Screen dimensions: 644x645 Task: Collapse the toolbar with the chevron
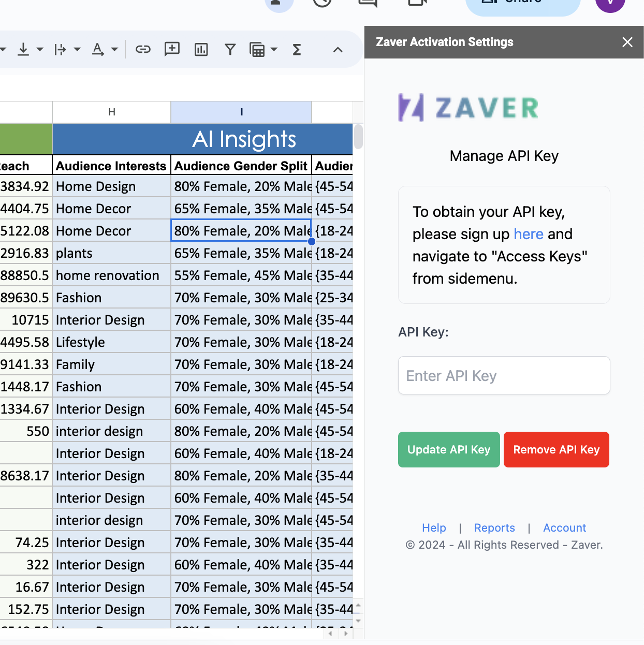338,50
